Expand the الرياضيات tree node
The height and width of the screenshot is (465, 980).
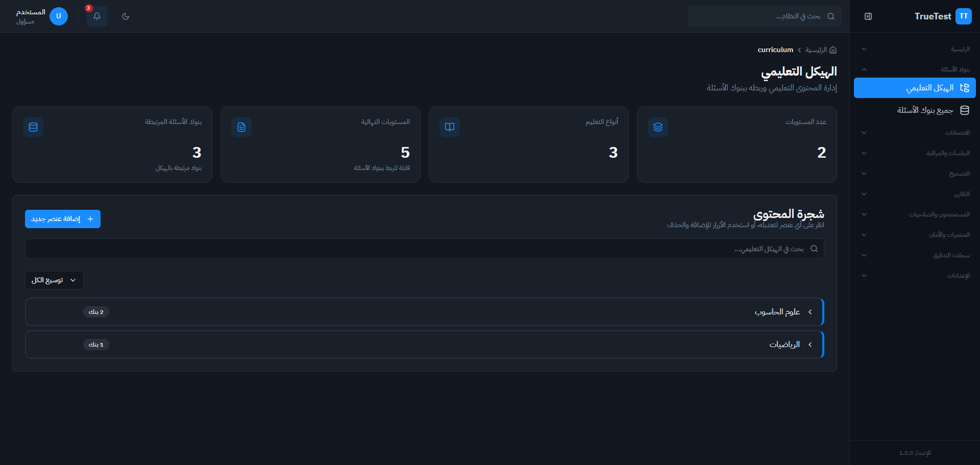pos(810,345)
